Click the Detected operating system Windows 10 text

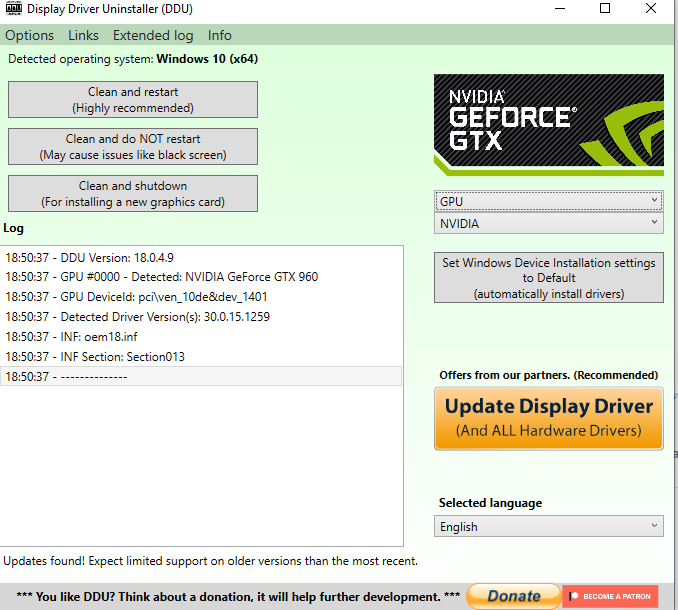point(133,59)
